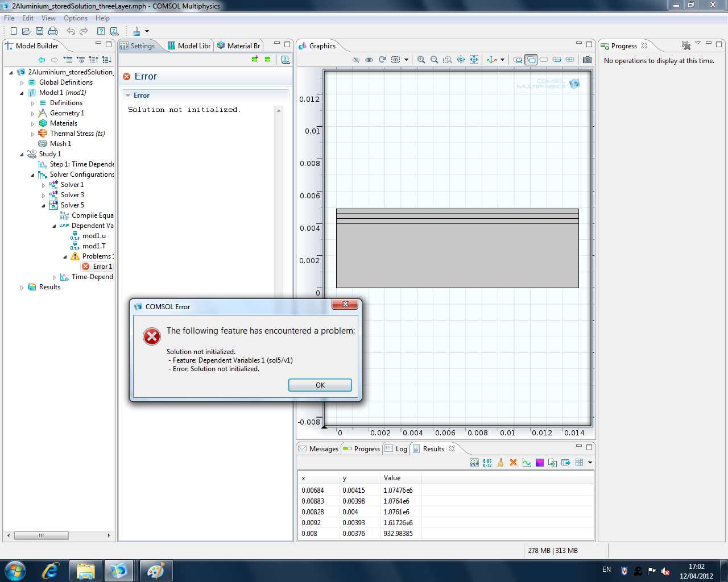728x582 pixels.
Task: Click the Zoom Extents icon in Graphics
Action: (x=474, y=60)
